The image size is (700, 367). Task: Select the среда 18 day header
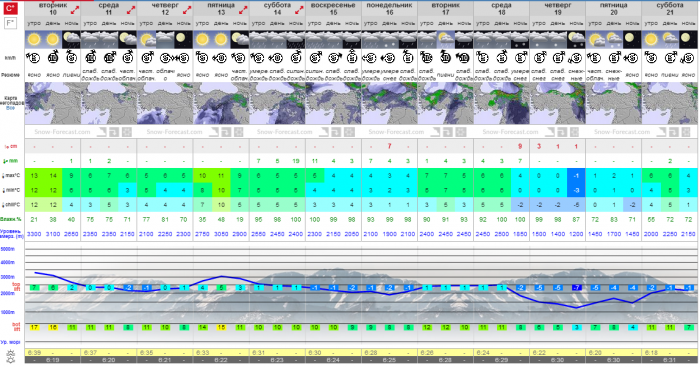(501, 9)
